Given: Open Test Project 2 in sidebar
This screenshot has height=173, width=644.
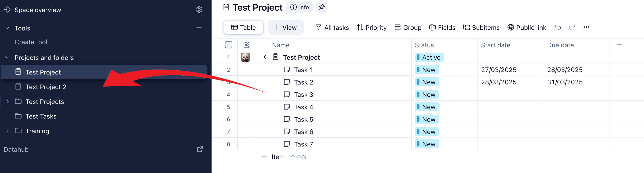Looking at the screenshot, I should tap(46, 87).
